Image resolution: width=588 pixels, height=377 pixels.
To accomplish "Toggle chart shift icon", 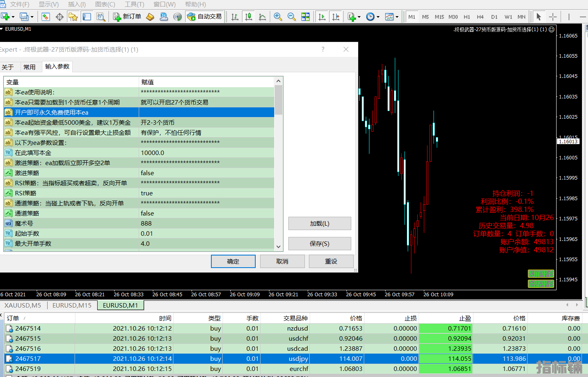I will point(336,17).
